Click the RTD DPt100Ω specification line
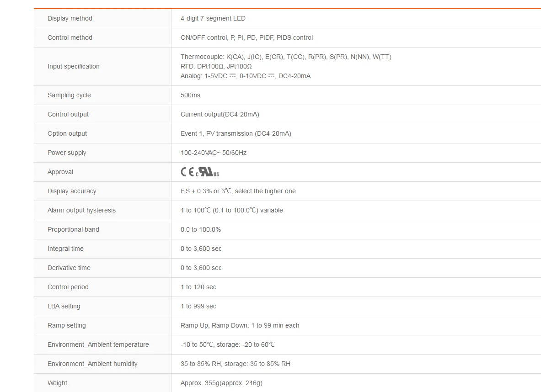Viewport: 541px width, 392px height. click(216, 66)
